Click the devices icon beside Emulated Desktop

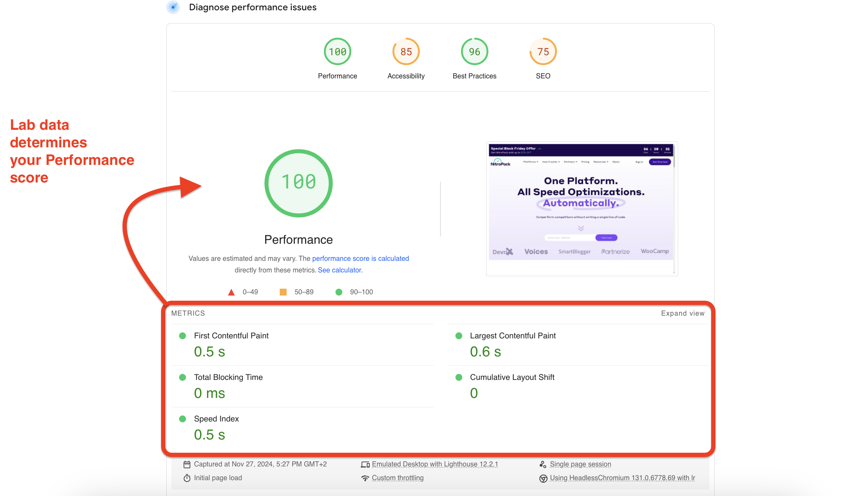(x=365, y=464)
